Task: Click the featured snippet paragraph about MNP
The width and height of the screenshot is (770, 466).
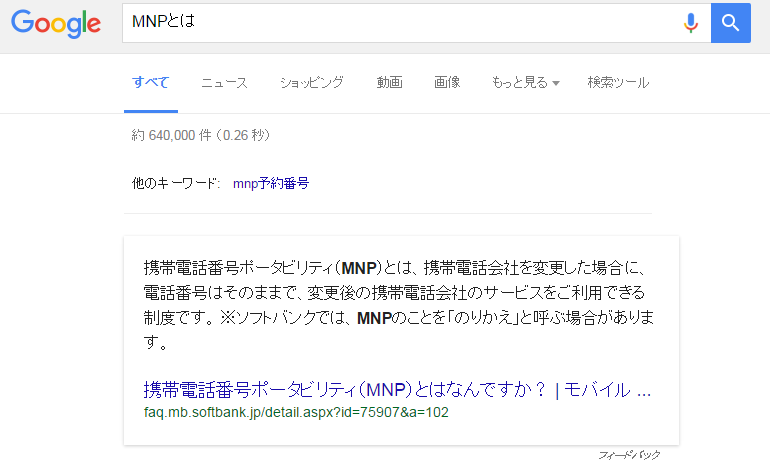Action: [398, 305]
